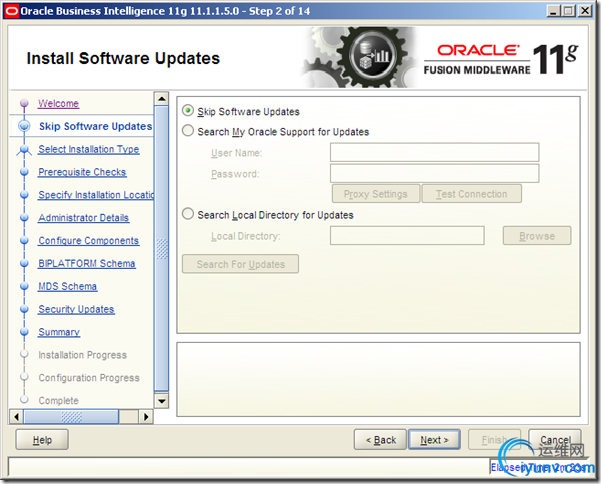The height and width of the screenshot is (484, 601).
Task: Open the Administrator Details step link
Action: tap(84, 218)
